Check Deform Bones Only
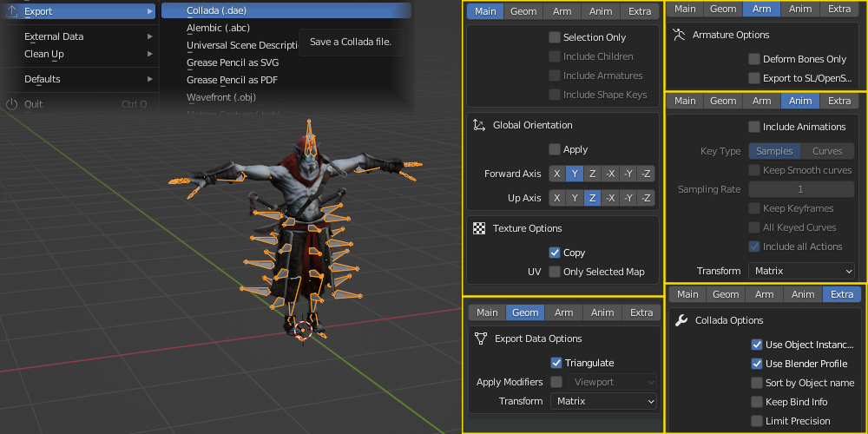This screenshot has height=434, width=868. [x=754, y=59]
